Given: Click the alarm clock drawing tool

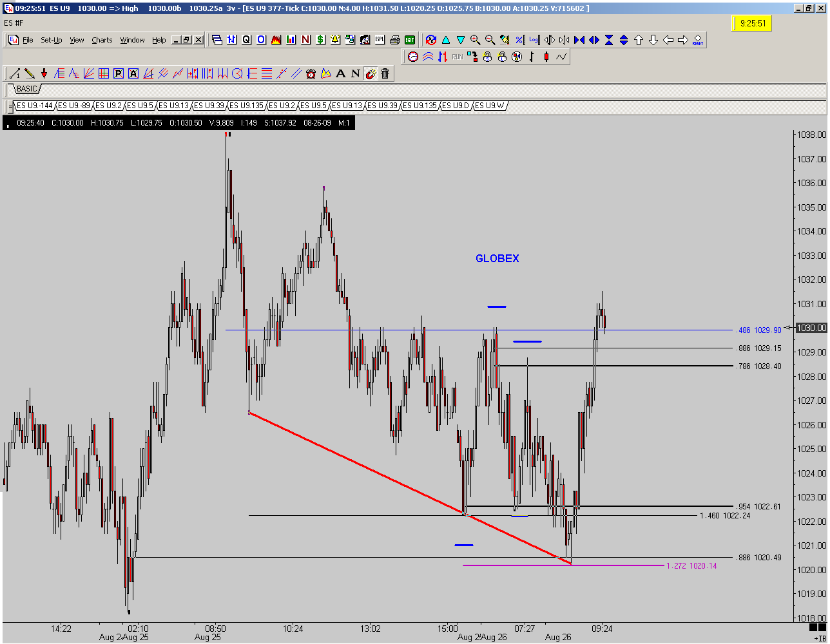Looking at the screenshot, I should click(x=311, y=73).
